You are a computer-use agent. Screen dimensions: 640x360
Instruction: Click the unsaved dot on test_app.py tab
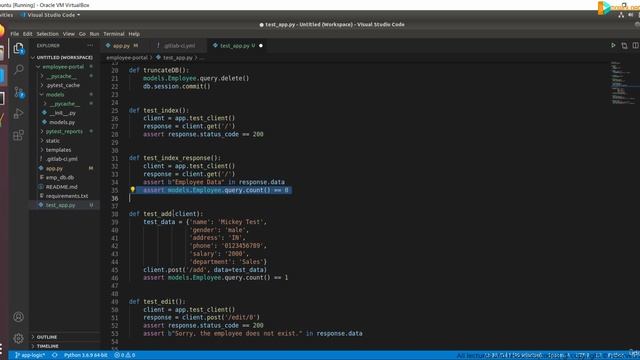(261, 46)
